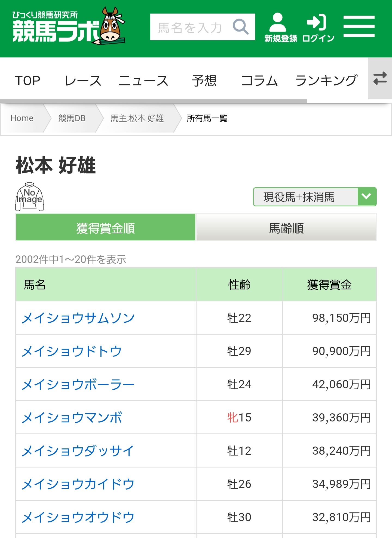Viewport: 392px width, 538px height.
Task: Open horse メイショウドトウ link
Action: [x=72, y=351]
